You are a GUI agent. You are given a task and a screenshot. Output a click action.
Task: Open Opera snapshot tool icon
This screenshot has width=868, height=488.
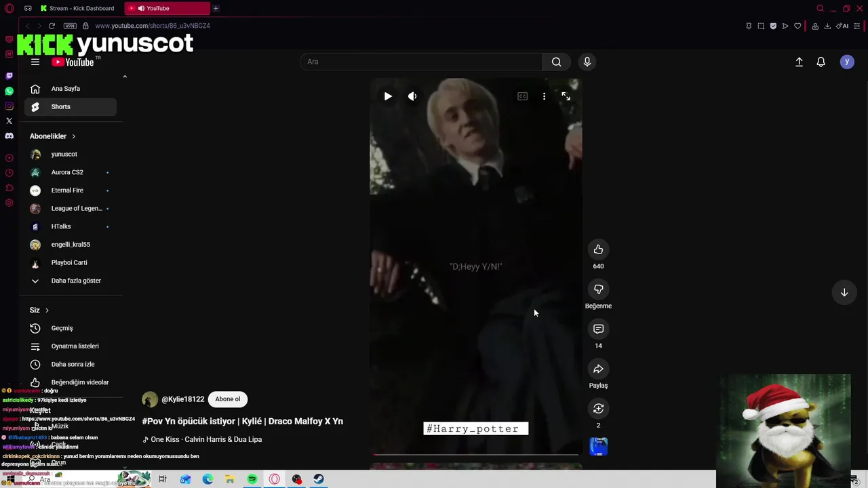click(761, 26)
